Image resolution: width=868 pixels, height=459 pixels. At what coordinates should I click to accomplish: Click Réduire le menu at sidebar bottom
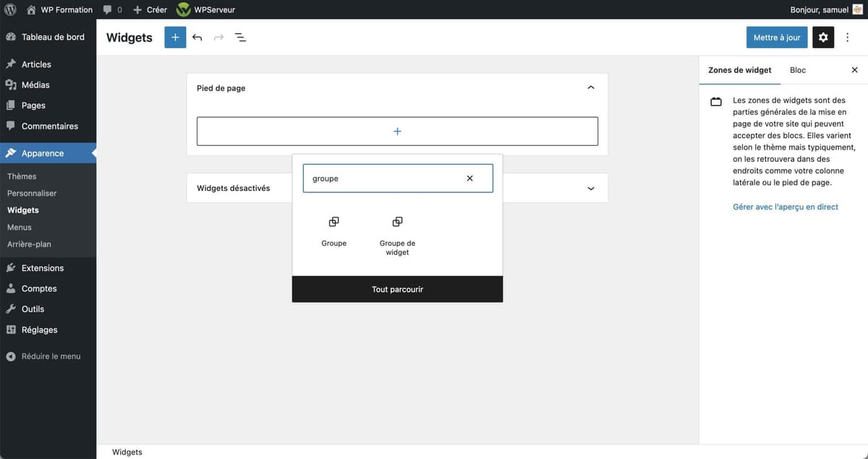(x=43, y=356)
